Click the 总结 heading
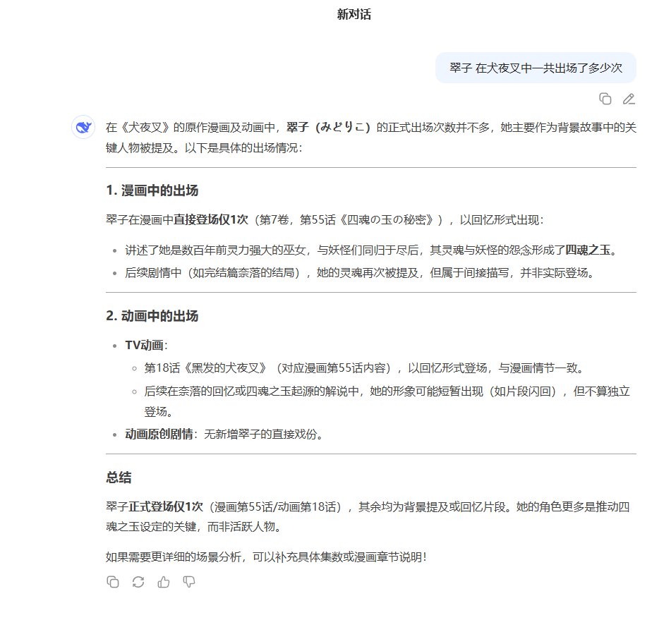This screenshot has height=644, width=671. (x=119, y=477)
